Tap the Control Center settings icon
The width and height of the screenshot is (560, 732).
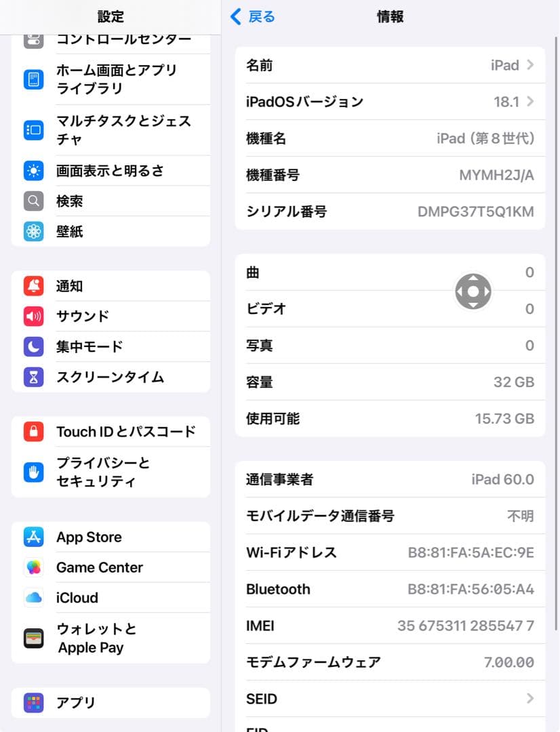34,41
